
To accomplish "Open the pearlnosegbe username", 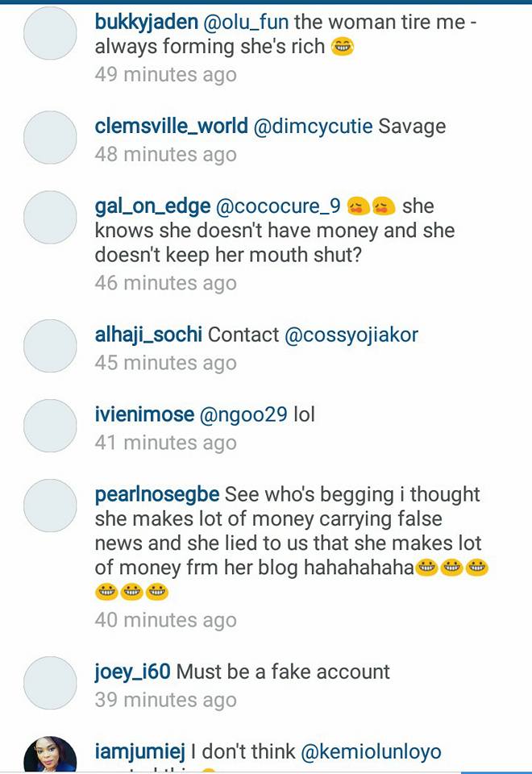I will [x=157, y=494].
